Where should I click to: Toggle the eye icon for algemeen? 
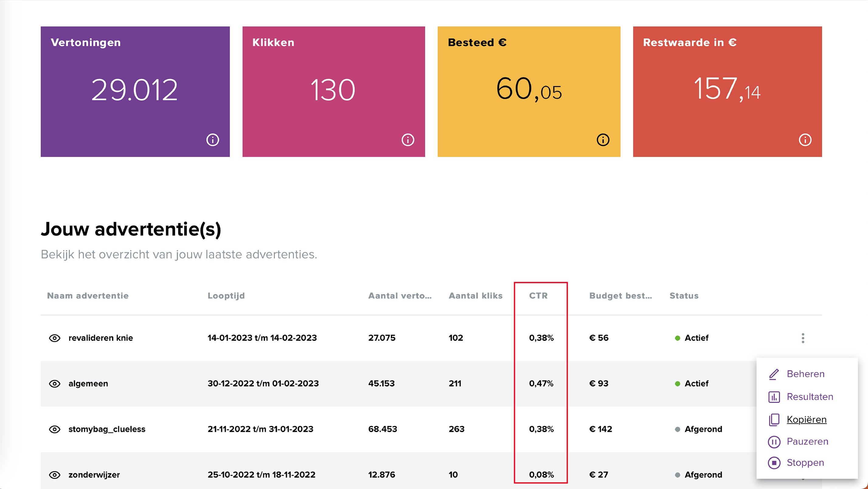pos(54,383)
